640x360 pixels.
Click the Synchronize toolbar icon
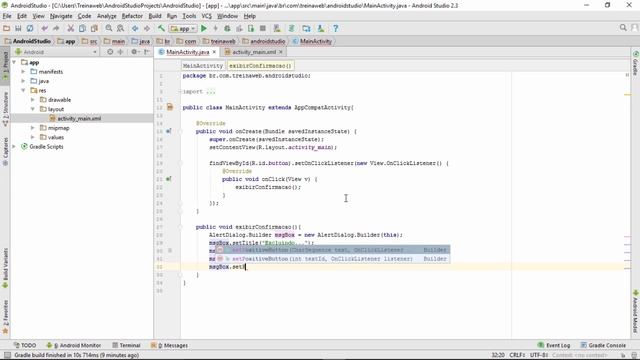pos(30,28)
